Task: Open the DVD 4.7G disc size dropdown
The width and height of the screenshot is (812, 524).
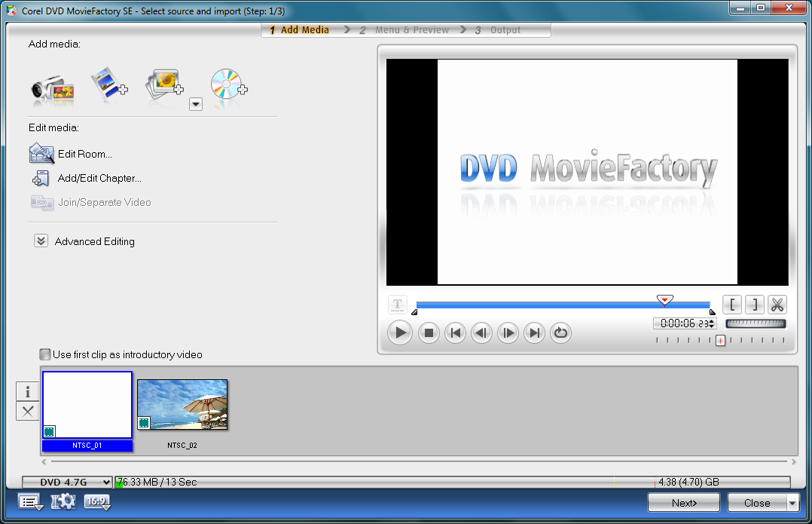Action: 67,482
